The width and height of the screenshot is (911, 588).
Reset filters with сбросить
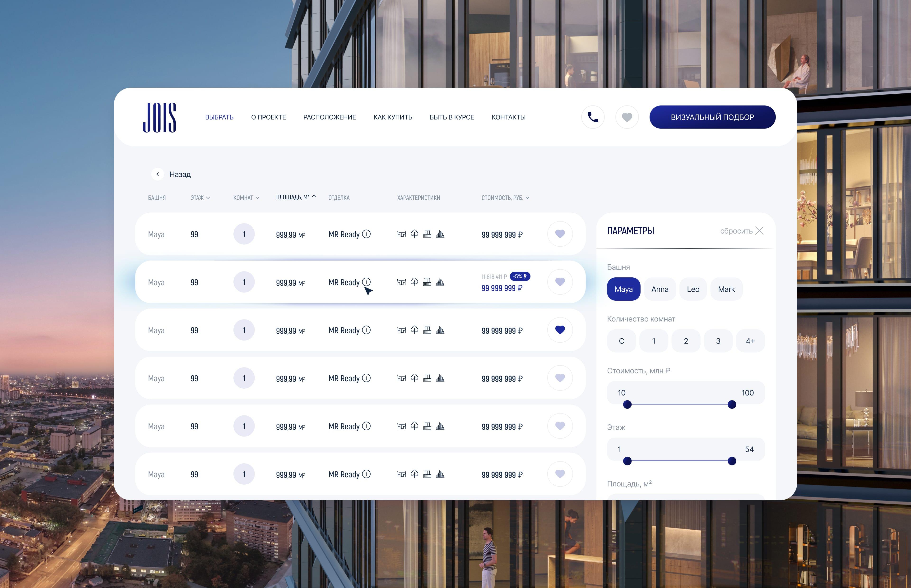click(736, 231)
